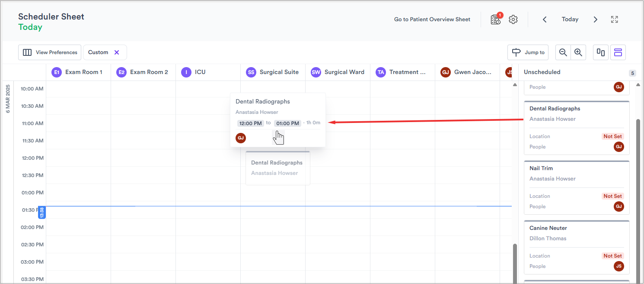The image size is (644, 284).
Task: Click the 12:00 PM time label
Action: [x=33, y=158]
